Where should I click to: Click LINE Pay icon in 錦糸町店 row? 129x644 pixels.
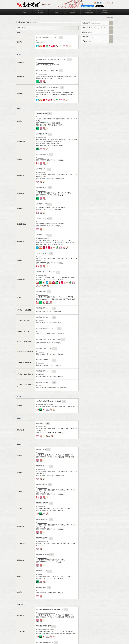(x=47, y=46)
